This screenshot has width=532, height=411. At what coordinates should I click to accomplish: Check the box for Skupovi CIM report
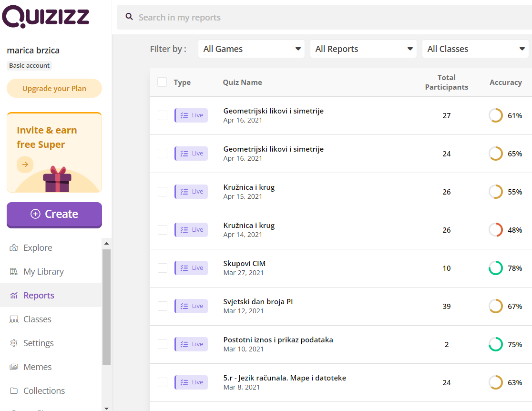tap(163, 268)
